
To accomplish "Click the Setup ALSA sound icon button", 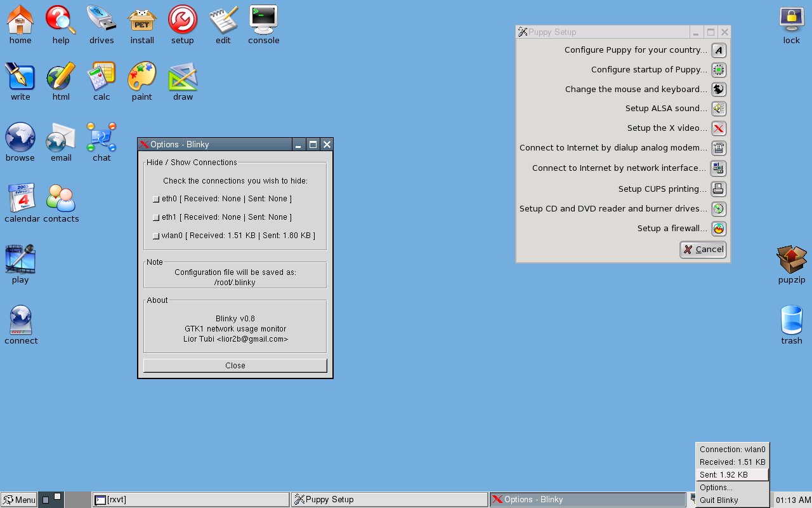I will coord(719,109).
